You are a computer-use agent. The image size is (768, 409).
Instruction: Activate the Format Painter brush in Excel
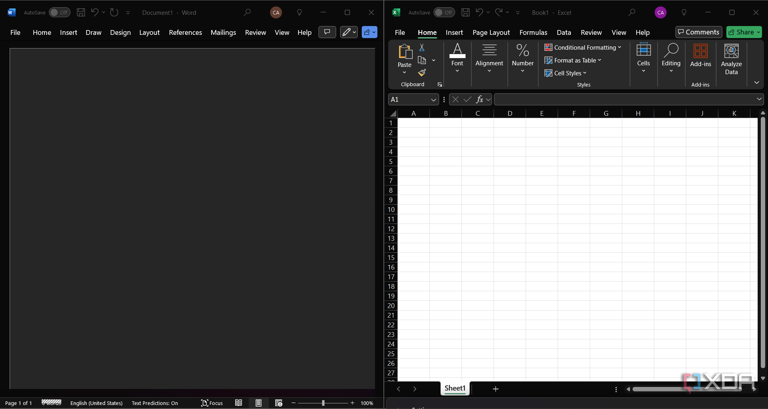[422, 72]
